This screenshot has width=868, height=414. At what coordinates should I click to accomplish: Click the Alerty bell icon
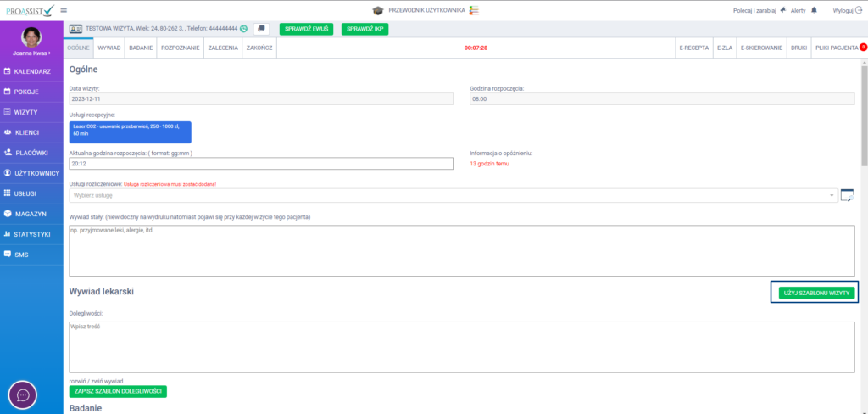point(814,10)
